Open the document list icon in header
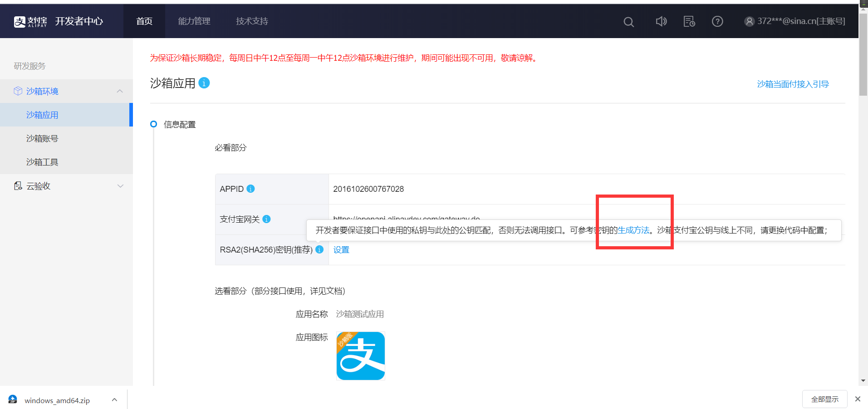 [689, 21]
